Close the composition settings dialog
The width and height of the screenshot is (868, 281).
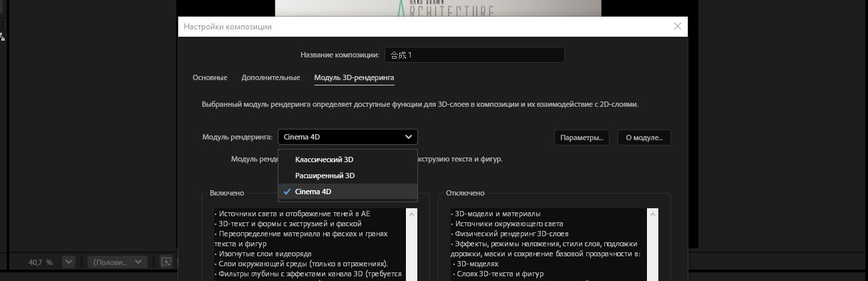click(678, 27)
